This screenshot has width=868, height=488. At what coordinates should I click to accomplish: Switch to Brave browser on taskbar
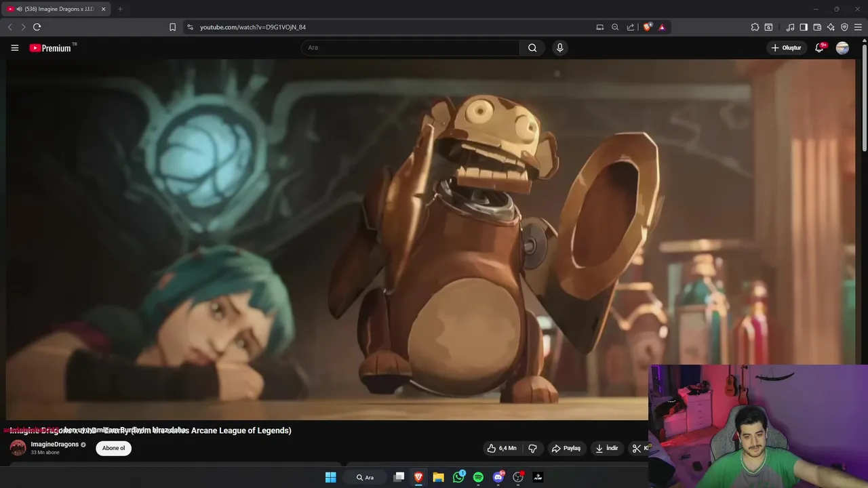(x=418, y=477)
